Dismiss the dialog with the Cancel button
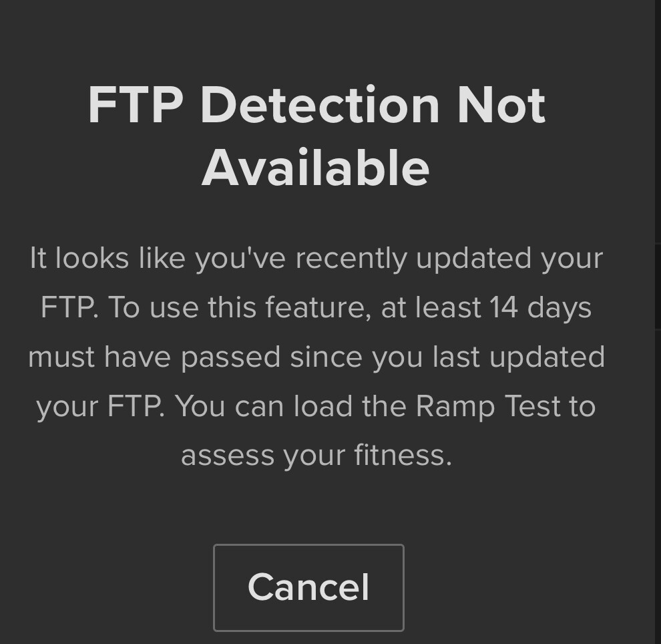 [x=308, y=587]
